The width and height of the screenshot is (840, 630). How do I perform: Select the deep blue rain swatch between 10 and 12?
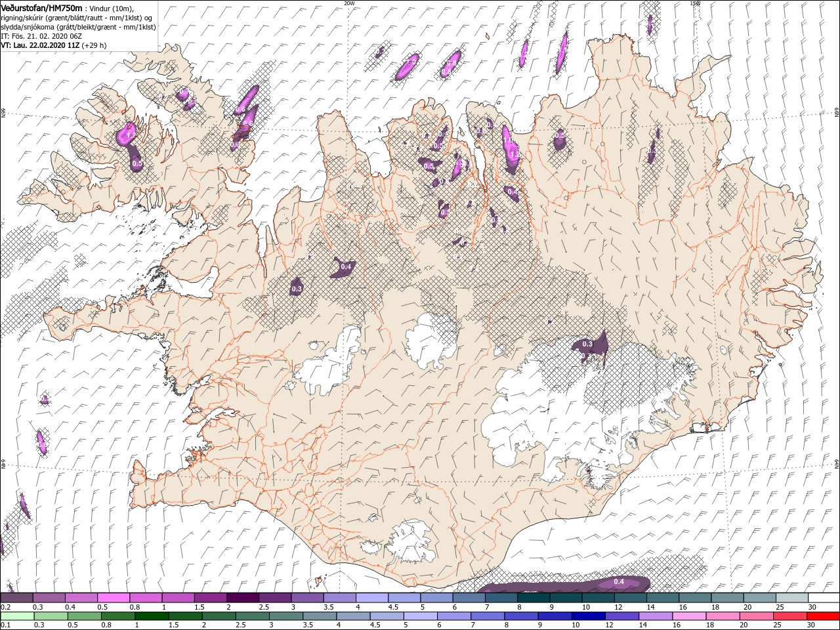coord(587,616)
